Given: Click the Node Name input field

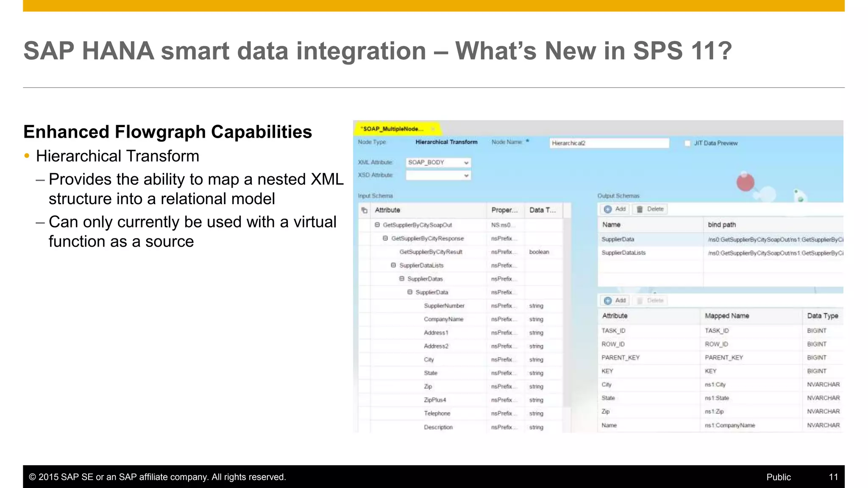Looking at the screenshot, I should [x=609, y=143].
